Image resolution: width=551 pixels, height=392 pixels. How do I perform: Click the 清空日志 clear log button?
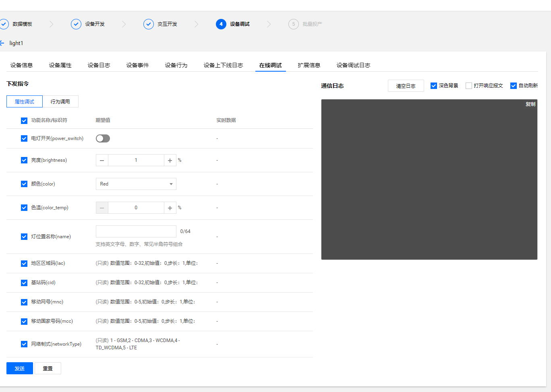406,86
